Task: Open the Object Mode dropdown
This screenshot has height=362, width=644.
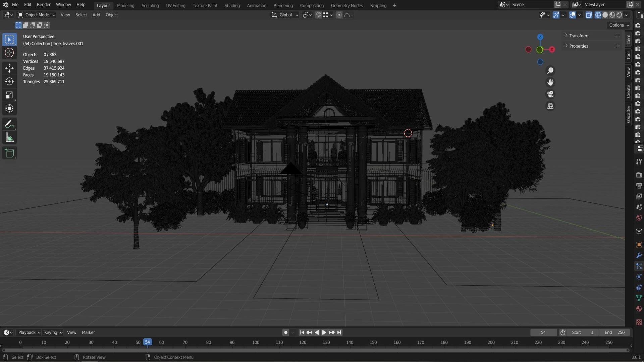Action: (37, 15)
